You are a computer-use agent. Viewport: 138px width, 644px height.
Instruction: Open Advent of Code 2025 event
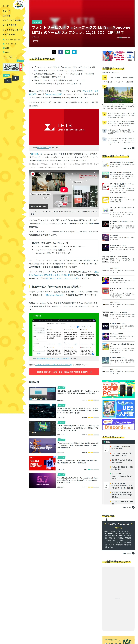tap(122, 503)
